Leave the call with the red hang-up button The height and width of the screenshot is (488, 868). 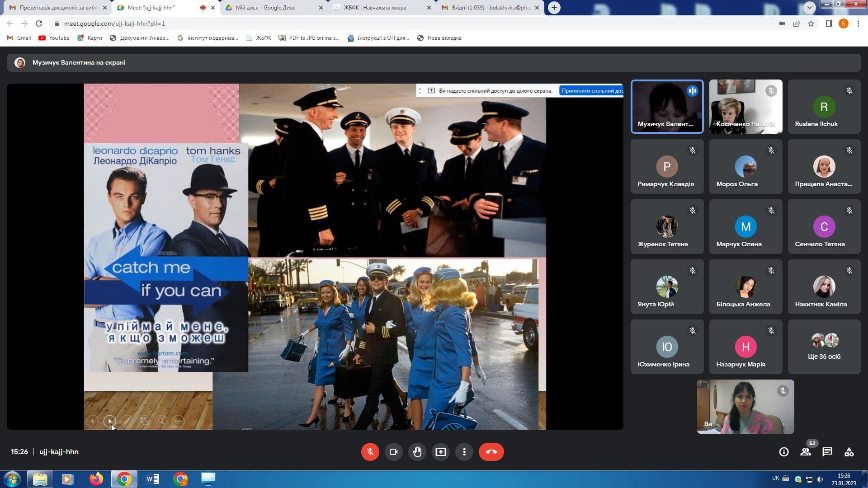(491, 452)
